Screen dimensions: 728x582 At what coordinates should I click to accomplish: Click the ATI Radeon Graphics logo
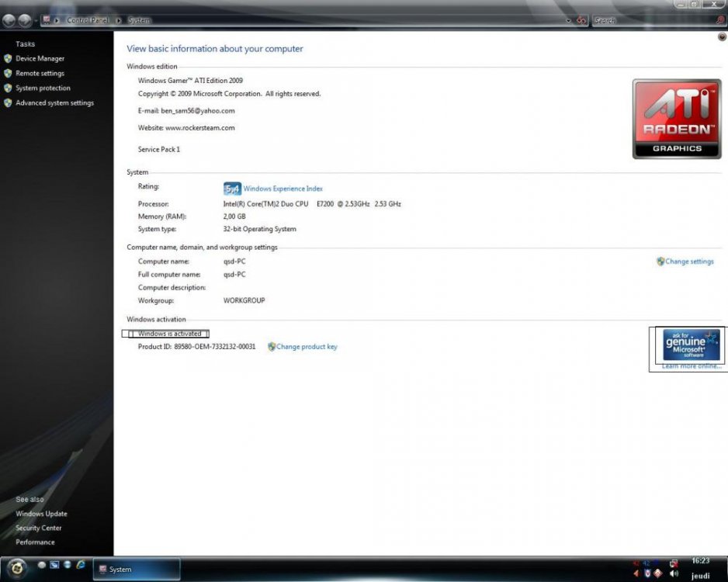676,119
